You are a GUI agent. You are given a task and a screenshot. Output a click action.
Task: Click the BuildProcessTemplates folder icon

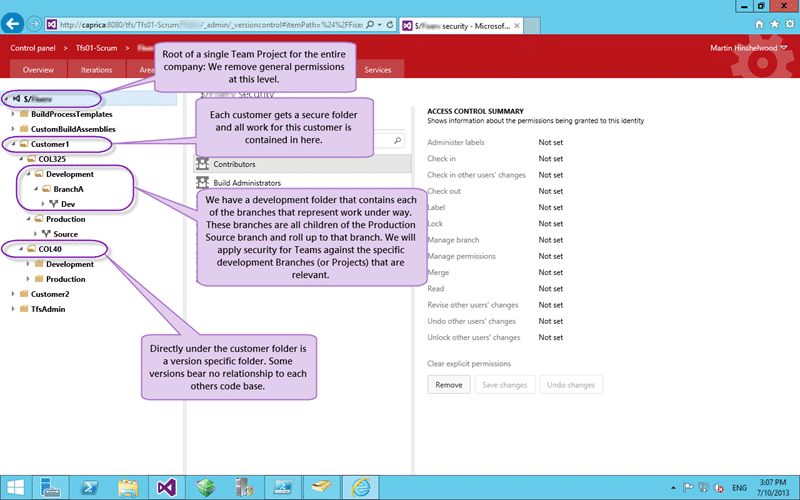tap(23, 114)
